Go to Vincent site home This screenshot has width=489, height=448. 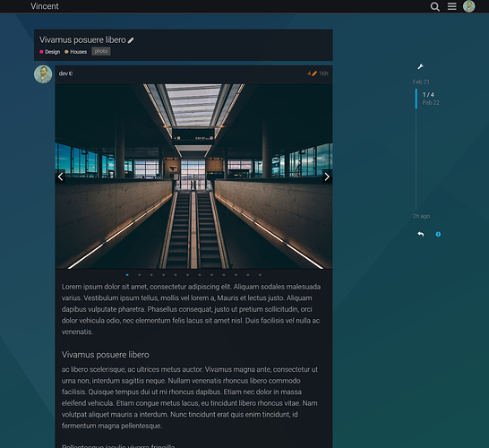pos(45,6)
